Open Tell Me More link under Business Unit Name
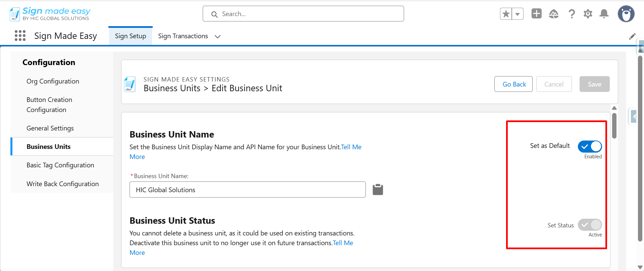 [351, 147]
